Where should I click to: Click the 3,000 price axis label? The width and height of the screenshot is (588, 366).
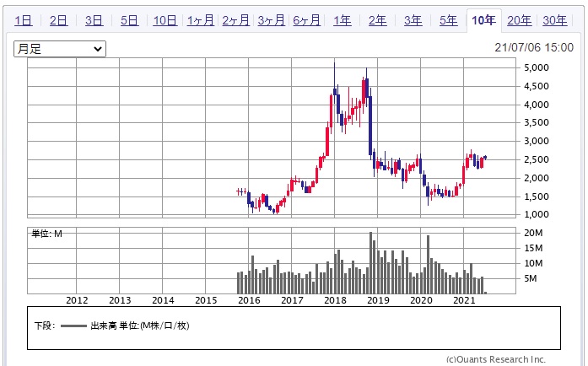coord(537,142)
